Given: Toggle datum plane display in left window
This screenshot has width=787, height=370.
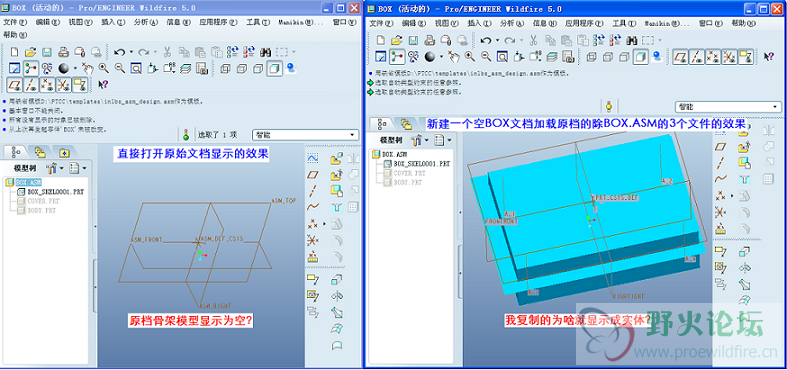Looking at the screenshot, I should point(15,84).
